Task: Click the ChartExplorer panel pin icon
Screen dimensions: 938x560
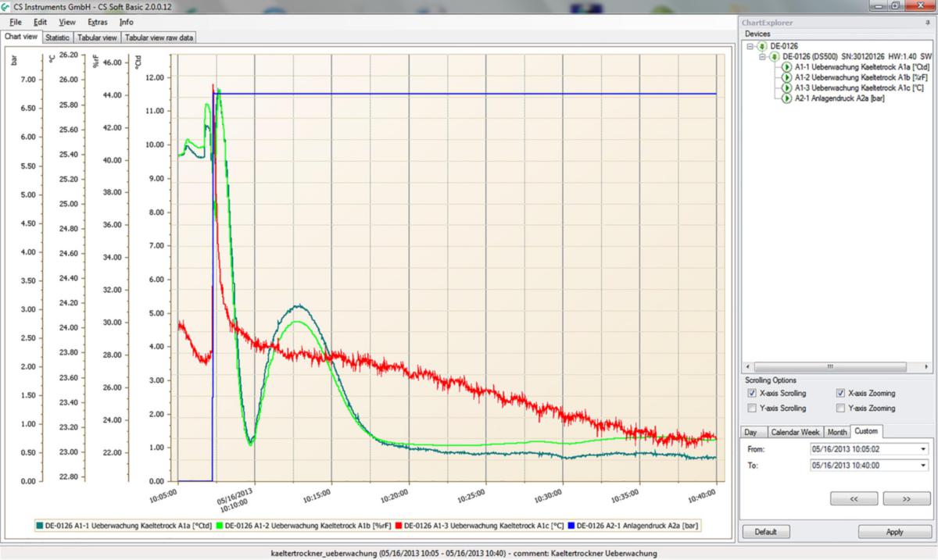Action: pyautogui.click(x=927, y=23)
